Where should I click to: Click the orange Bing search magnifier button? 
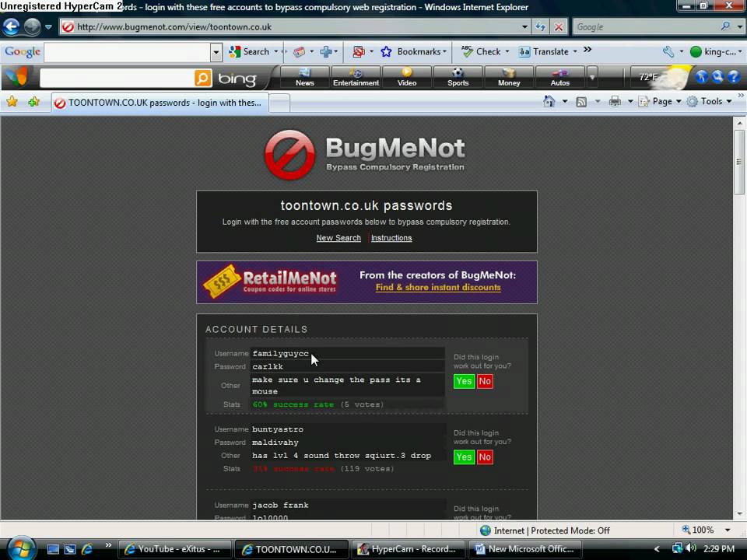[x=203, y=78]
